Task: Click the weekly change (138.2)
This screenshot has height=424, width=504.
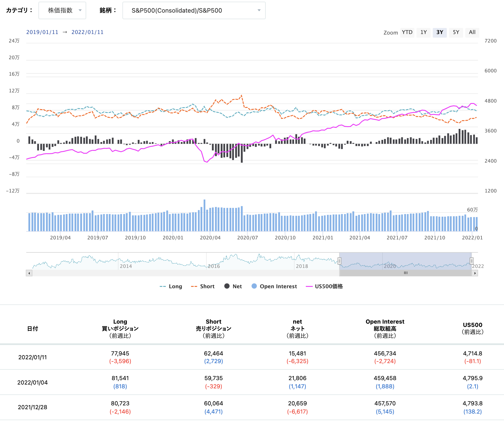Action: [473, 412]
